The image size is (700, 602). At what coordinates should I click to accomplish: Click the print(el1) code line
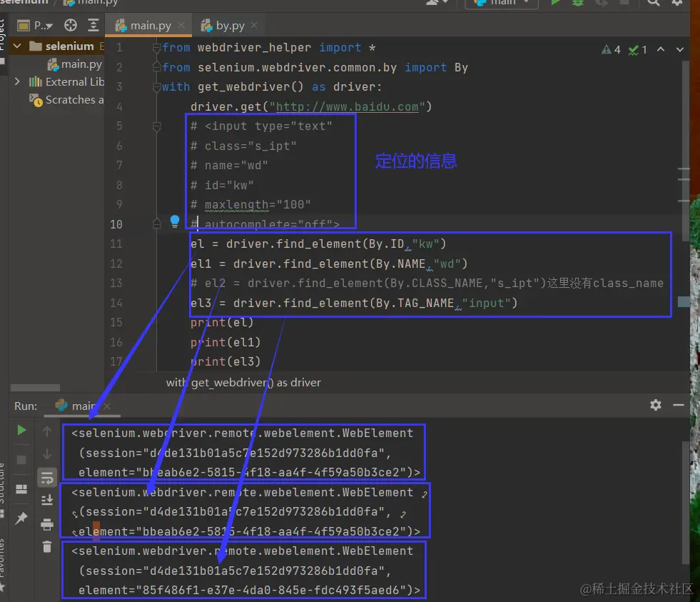click(x=225, y=343)
